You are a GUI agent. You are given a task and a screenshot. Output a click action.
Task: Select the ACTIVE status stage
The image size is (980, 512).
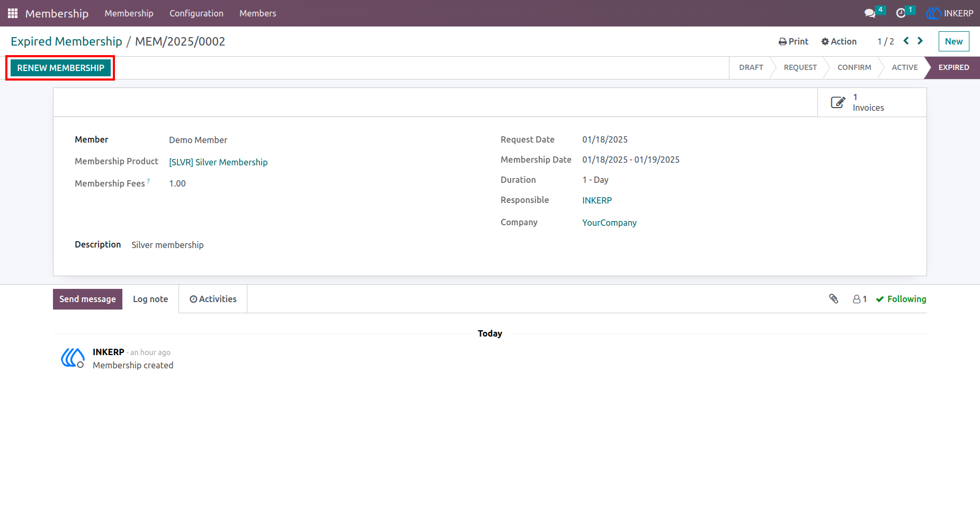tap(904, 67)
